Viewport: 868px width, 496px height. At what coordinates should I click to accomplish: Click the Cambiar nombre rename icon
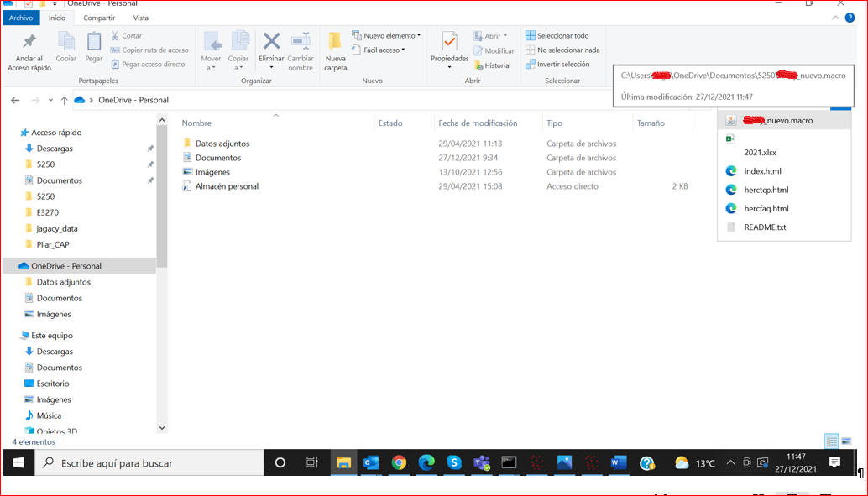(x=301, y=42)
